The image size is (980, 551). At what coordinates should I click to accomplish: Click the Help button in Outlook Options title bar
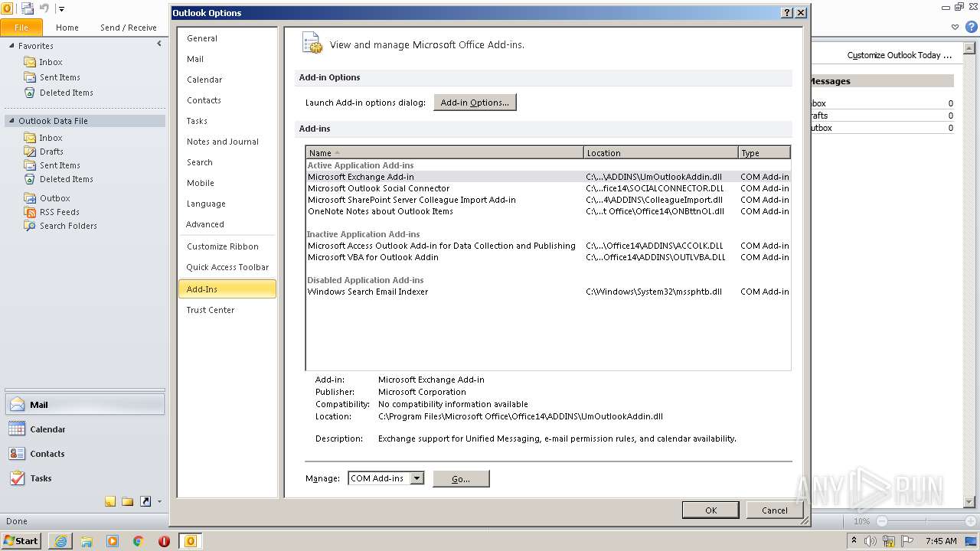(787, 13)
